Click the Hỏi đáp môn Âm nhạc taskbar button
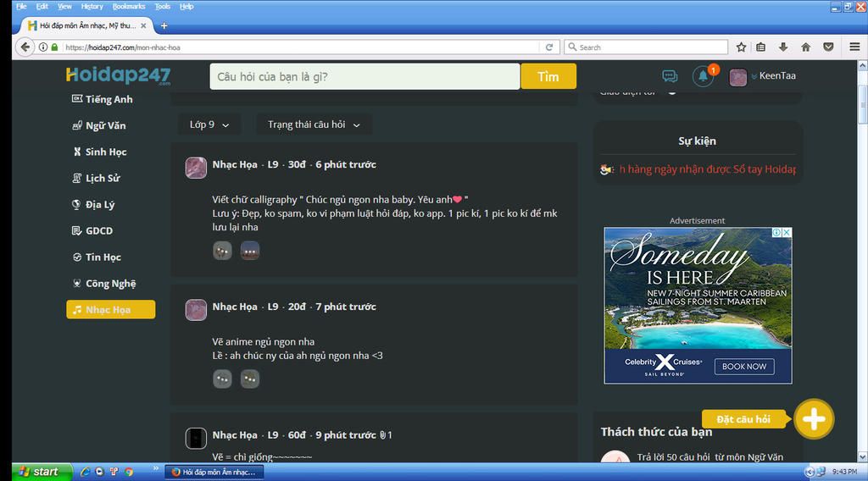The height and width of the screenshot is (481, 868). tap(214, 473)
